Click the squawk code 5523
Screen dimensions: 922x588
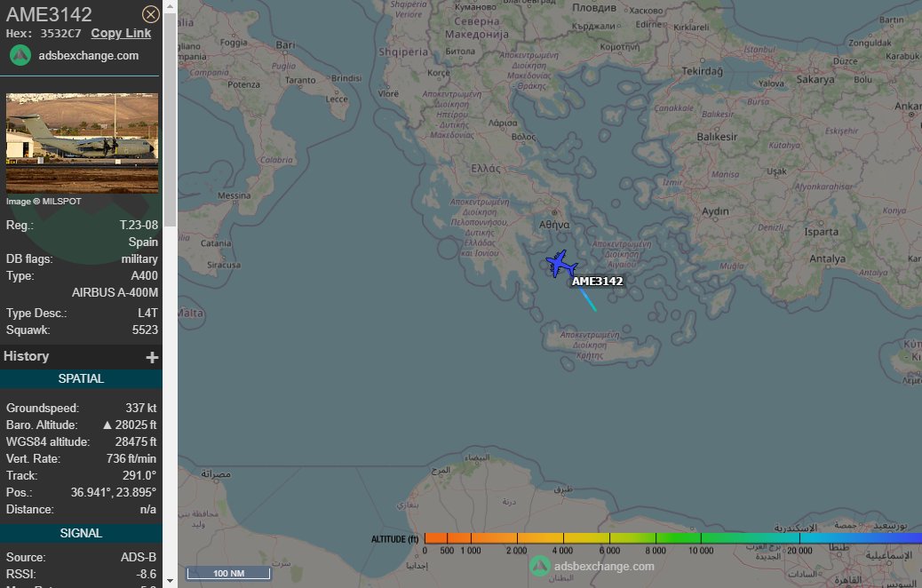[x=146, y=330]
